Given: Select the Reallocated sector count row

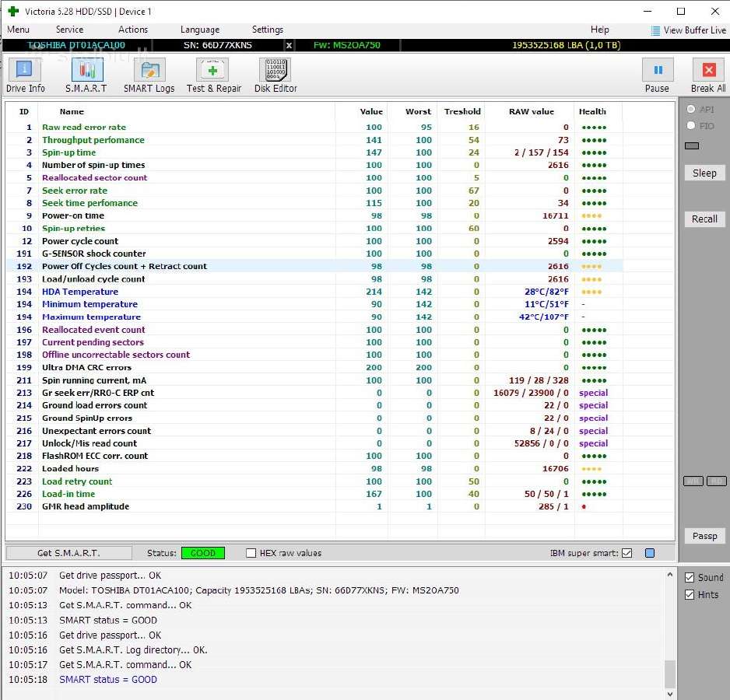Looking at the screenshot, I should tap(314, 178).
